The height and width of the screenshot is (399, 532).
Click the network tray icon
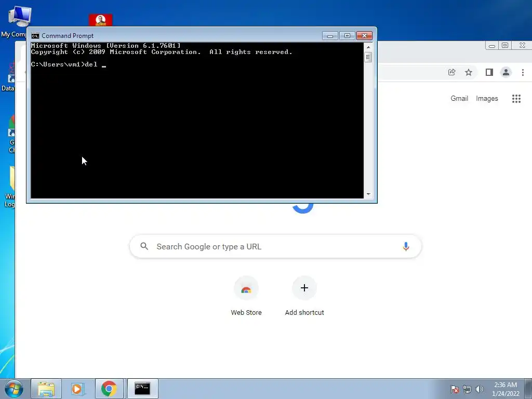(467, 389)
